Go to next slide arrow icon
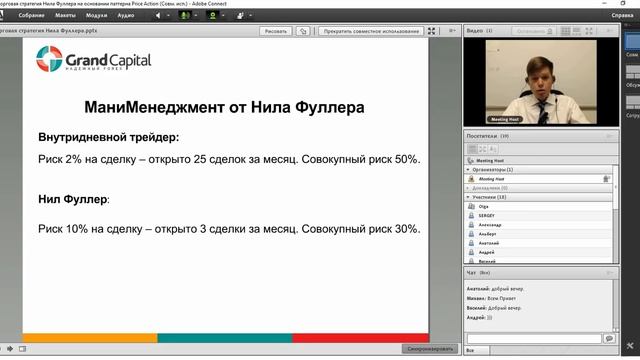The height and width of the screenshot is (360, 640). coord(10,349)
